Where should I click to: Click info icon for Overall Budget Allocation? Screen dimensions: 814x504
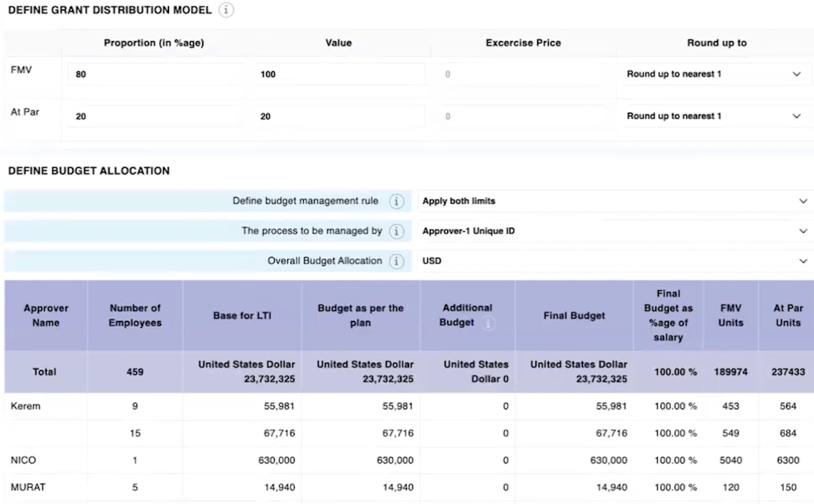(396, 261)
